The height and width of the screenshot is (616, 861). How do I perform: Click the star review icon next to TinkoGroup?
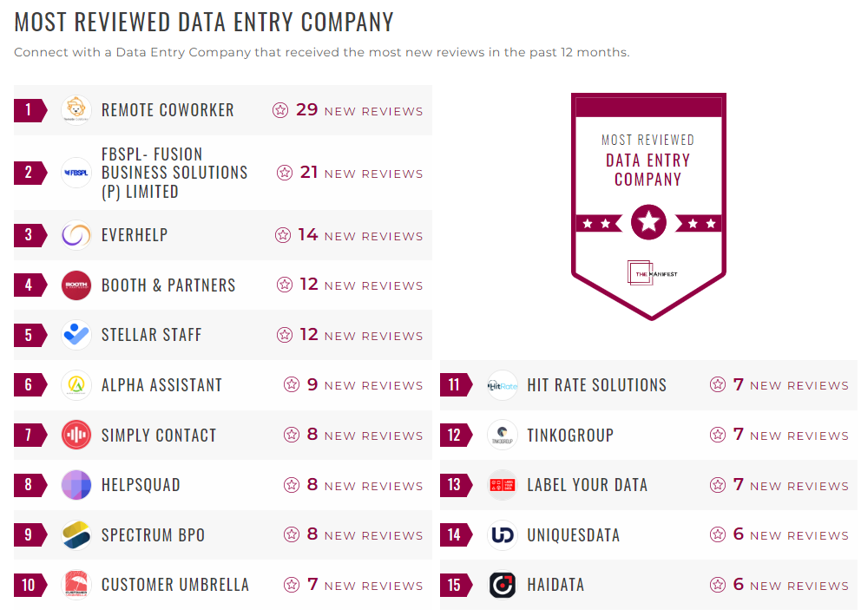click(x=717, y=435)
